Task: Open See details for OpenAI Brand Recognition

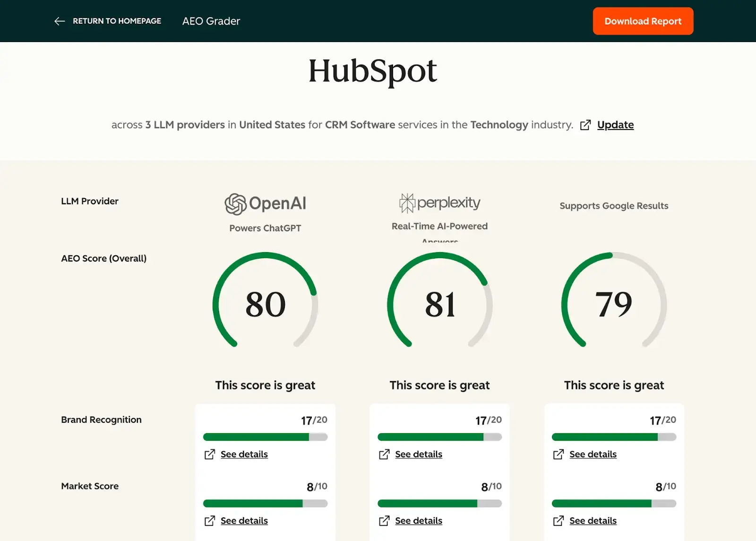Action: tap(244, 454)
